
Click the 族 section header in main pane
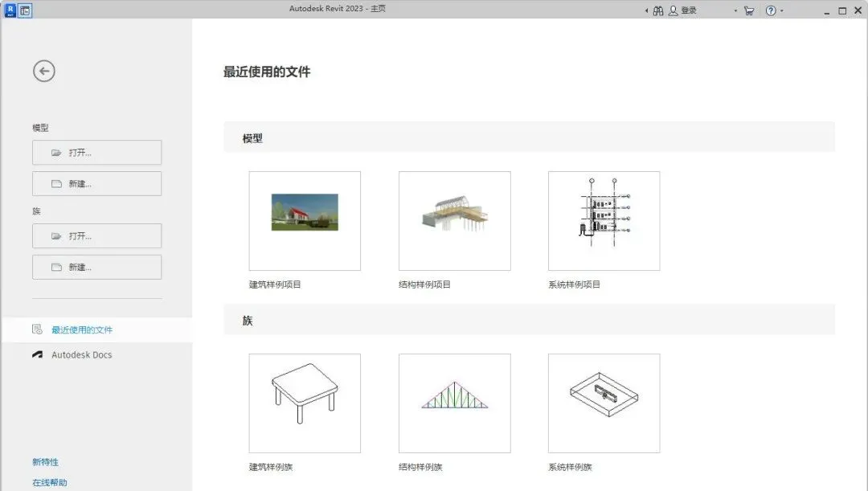pyautogui.click(x=529, y=319)
